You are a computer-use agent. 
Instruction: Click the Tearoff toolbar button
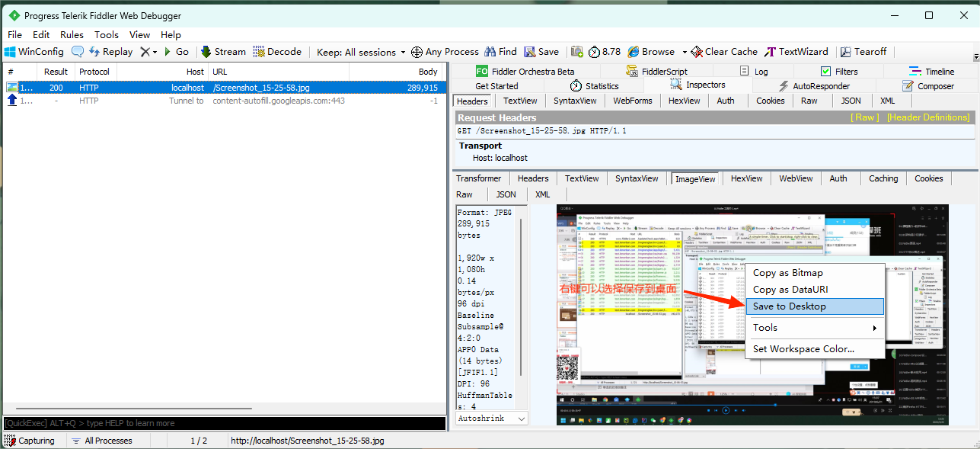click(x=863, y=52)
